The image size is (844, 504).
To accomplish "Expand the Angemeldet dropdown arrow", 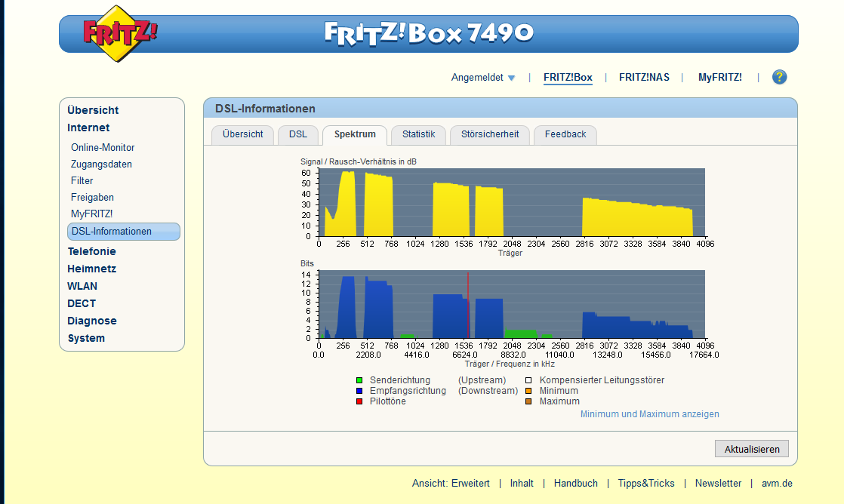I will point(511,78).
